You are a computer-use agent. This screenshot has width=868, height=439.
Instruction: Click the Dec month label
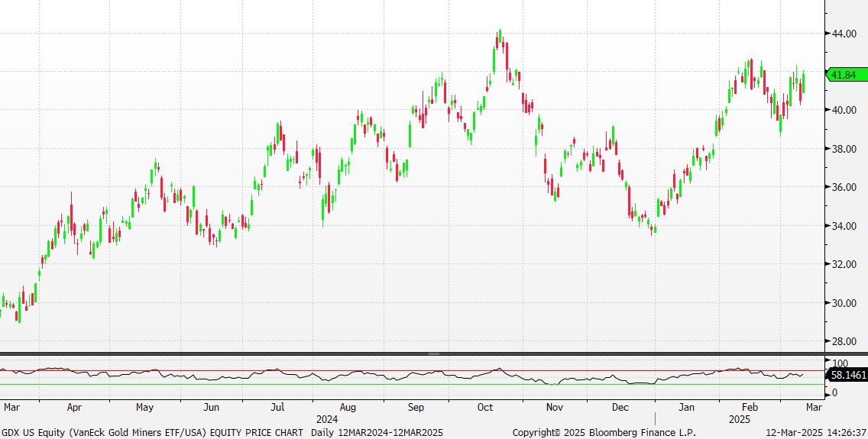point(620,407)
